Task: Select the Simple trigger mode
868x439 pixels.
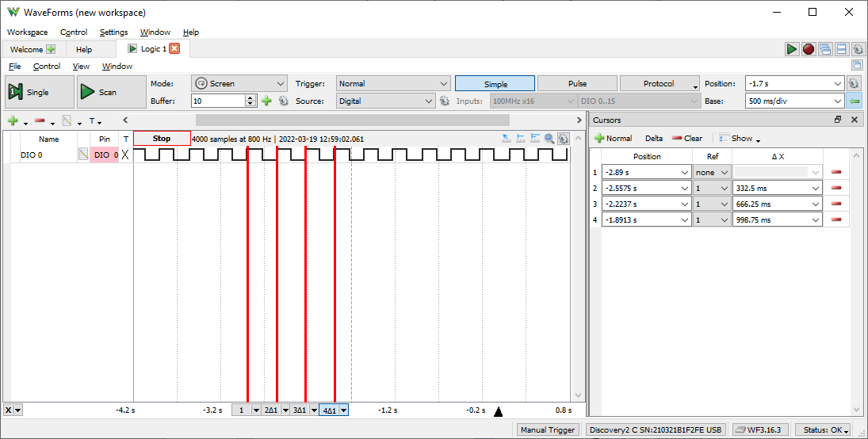Action: tap(495, 83)
